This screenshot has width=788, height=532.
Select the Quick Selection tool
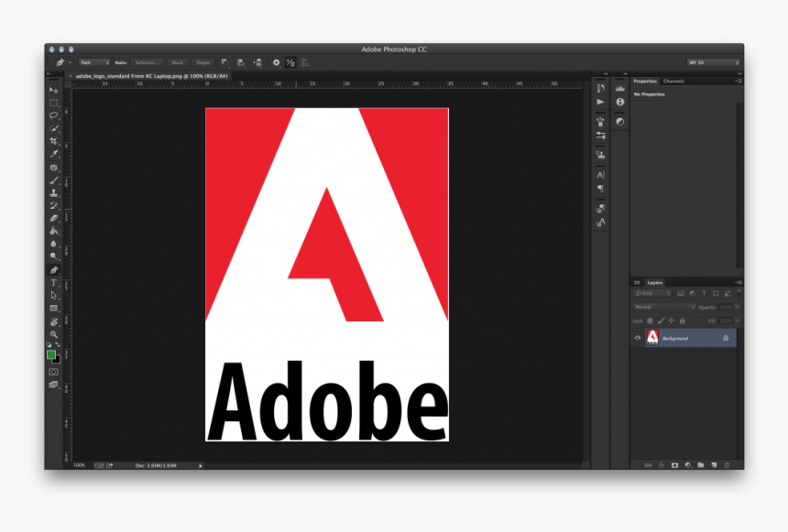[x=54, y=128]
